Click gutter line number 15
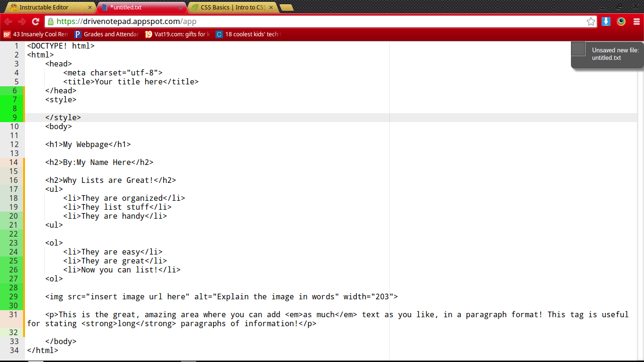Screen dimensions: 644x362 coord(13,171)
